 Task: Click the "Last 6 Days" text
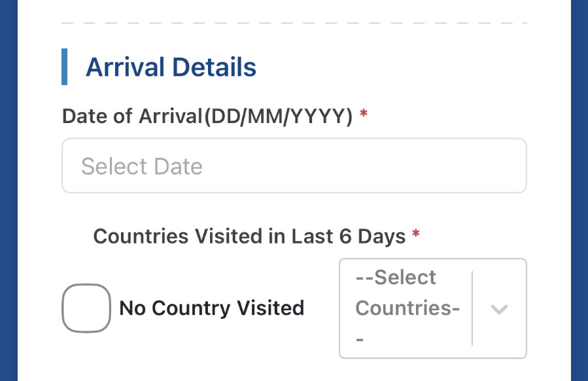(x=349, y=236)
